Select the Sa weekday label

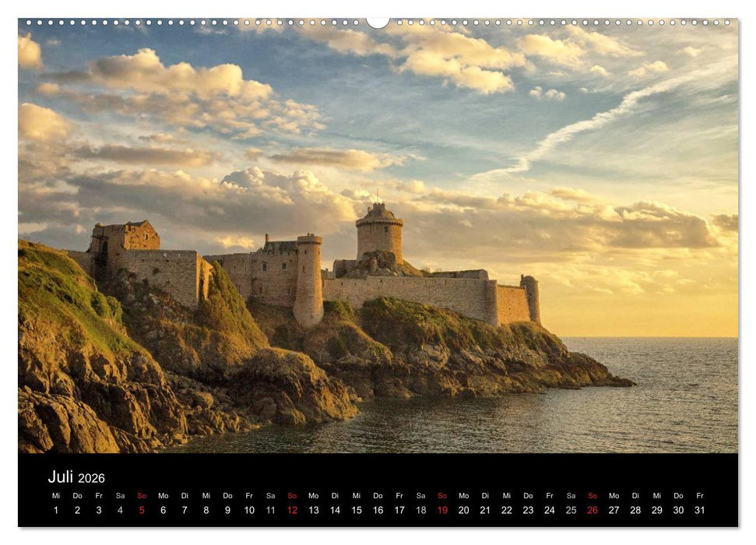pyautogui.click(x=118, y=494)
